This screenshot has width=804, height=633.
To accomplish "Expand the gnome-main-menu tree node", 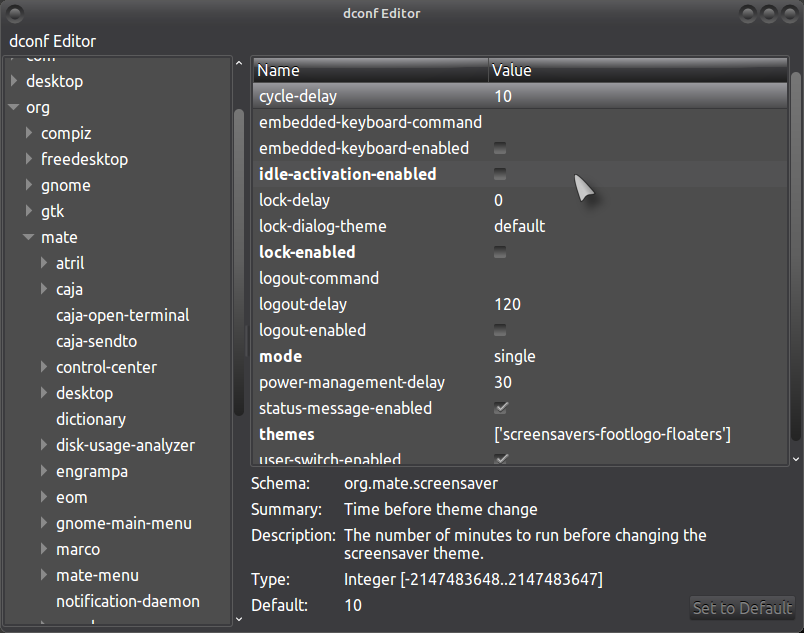I will [x=44, y=523].
